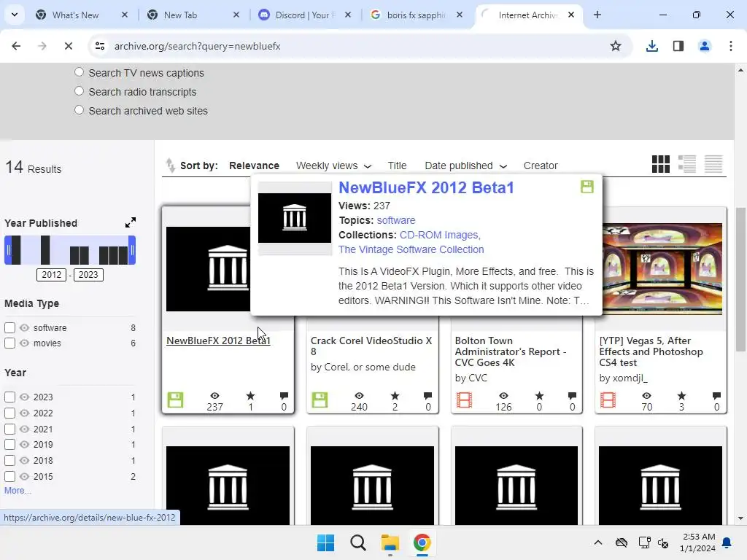The width and height of the screenshot is (747, 560).
Task: Click reviews bubble on Bolton Town card
Action: pos(572,396)
